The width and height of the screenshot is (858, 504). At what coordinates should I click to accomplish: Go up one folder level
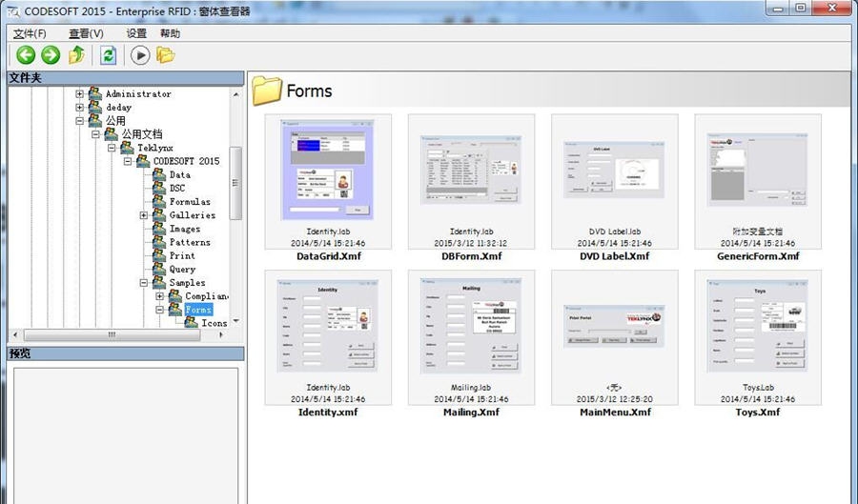[76, 55]
